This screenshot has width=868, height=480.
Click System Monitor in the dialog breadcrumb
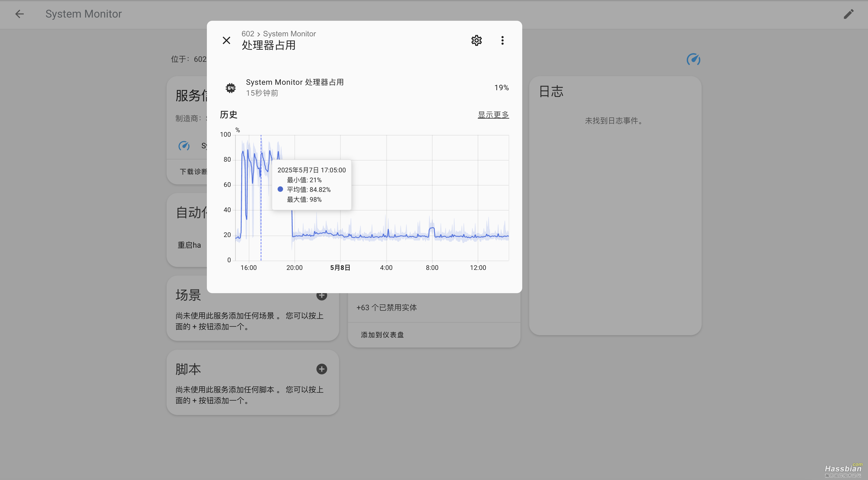289,34
